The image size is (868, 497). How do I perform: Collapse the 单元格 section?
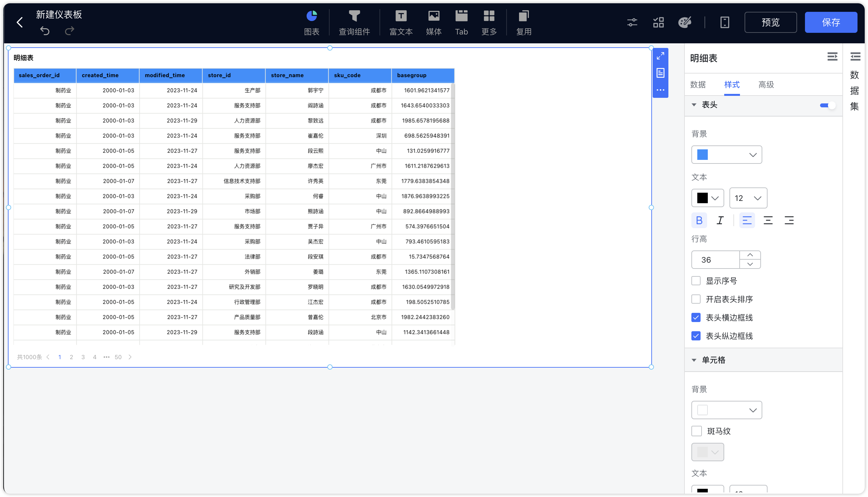pos(694,360)
